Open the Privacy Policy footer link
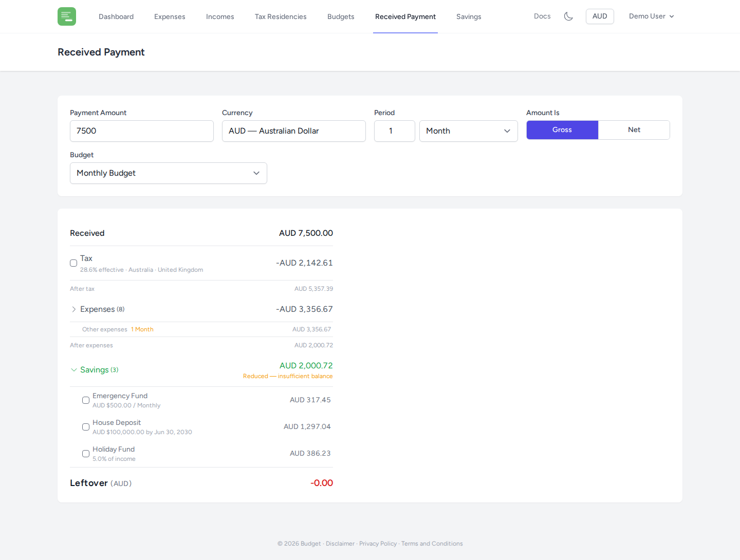The image size is (740, 560). [x=378, y=544]
